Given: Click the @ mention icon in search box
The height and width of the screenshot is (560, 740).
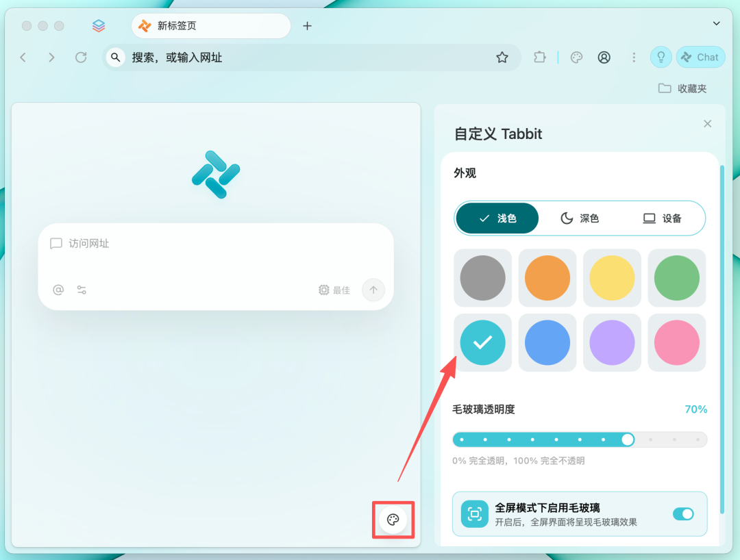Looking at the screenshot, I should coord(58,290).
